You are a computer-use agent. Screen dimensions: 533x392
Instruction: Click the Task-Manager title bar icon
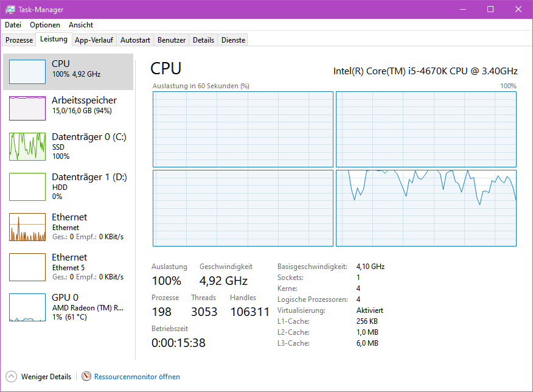tap(10, 10)
